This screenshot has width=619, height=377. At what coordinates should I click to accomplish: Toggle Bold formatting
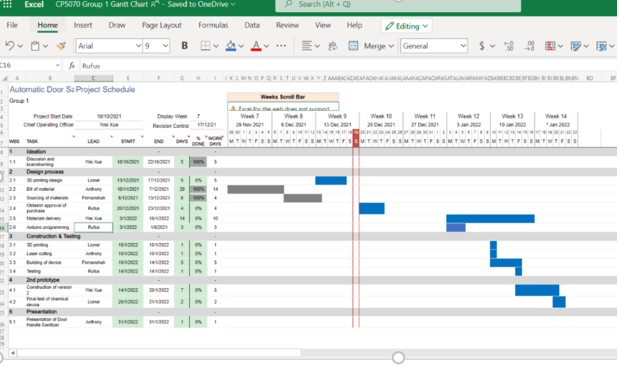(184, 46)
